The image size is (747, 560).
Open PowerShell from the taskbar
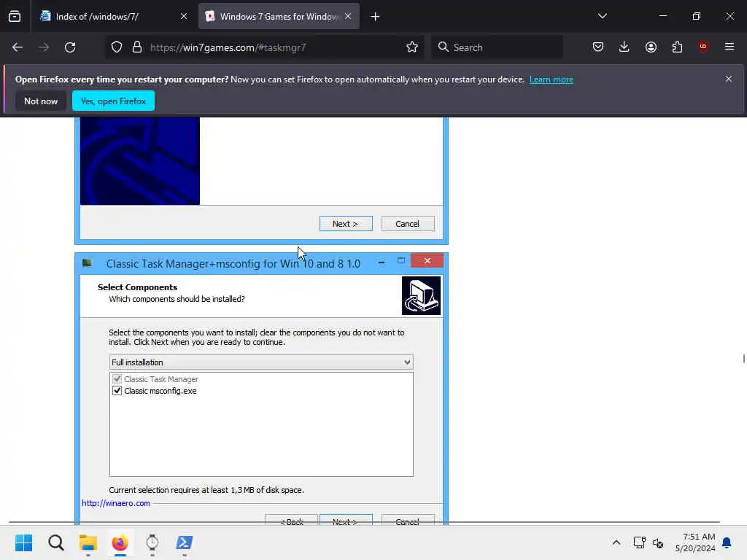tap(185, 542)
